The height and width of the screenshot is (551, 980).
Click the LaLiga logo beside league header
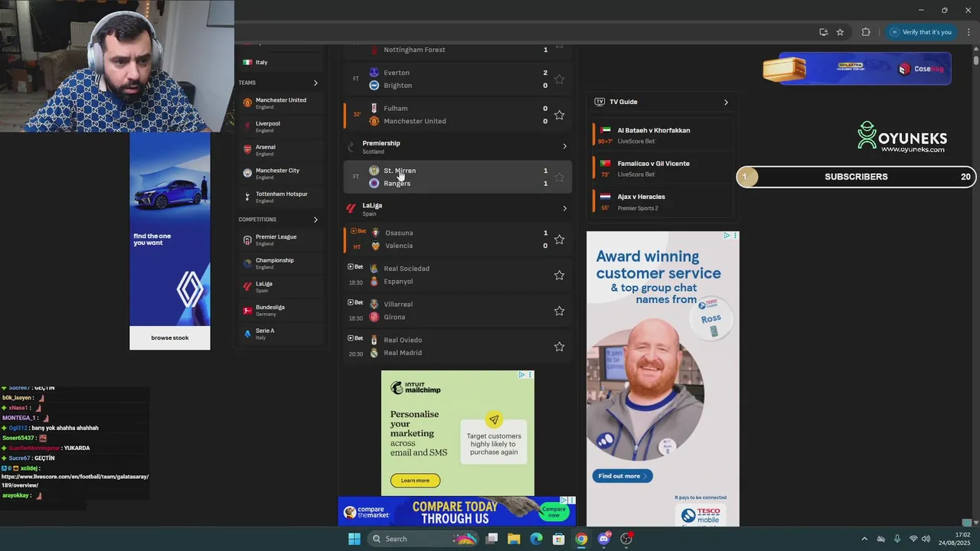351,208
